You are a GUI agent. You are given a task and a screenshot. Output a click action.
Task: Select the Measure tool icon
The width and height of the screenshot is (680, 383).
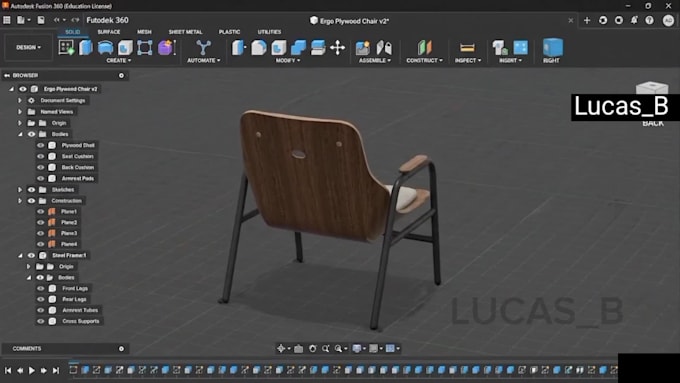[467, 48]
